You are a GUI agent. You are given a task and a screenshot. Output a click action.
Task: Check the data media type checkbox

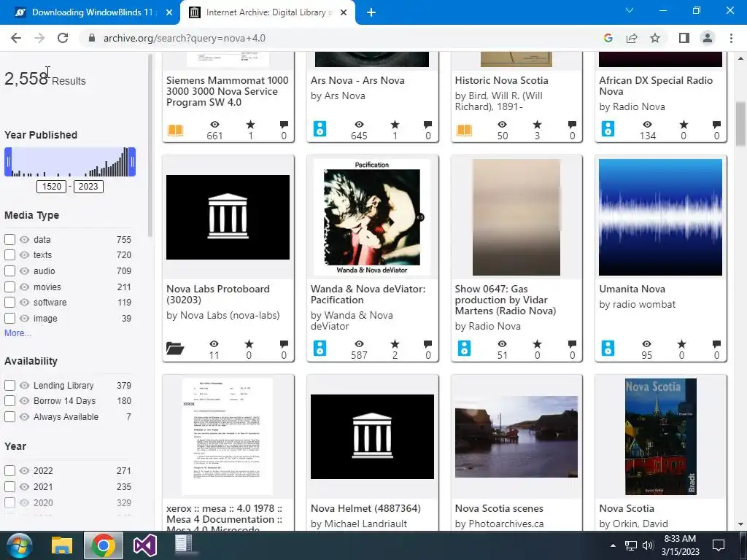tap(9, 239)
